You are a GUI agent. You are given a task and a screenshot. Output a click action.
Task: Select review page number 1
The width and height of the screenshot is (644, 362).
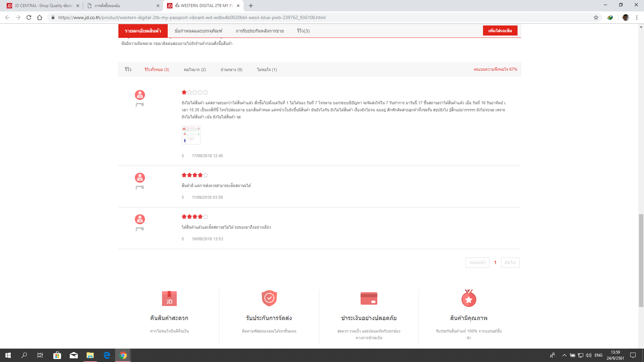[x=495, y=262]
